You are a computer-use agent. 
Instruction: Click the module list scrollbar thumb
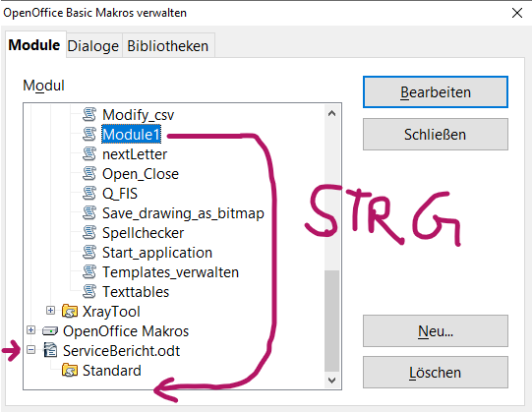pos(331,321)
